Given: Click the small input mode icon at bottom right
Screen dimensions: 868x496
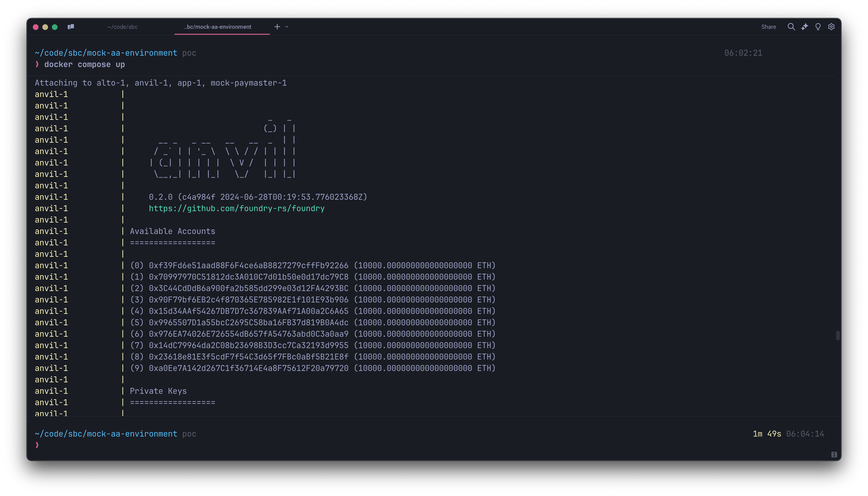Looking at the screenshot, I should point(834,454).
